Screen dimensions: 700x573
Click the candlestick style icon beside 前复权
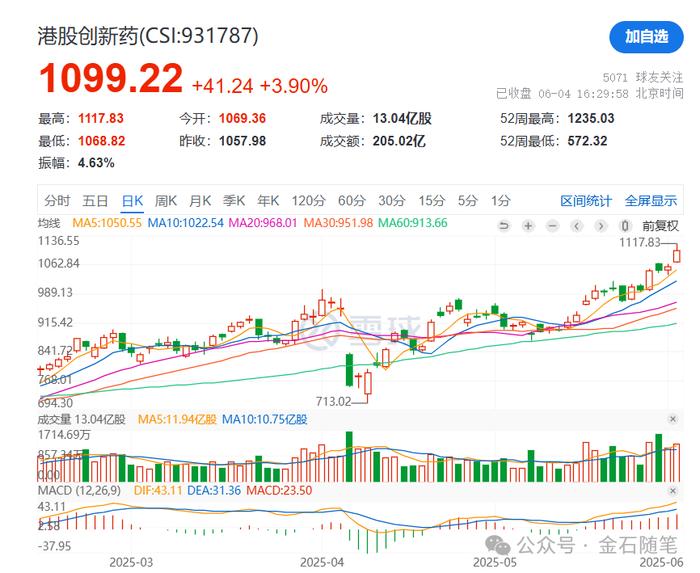627,224
